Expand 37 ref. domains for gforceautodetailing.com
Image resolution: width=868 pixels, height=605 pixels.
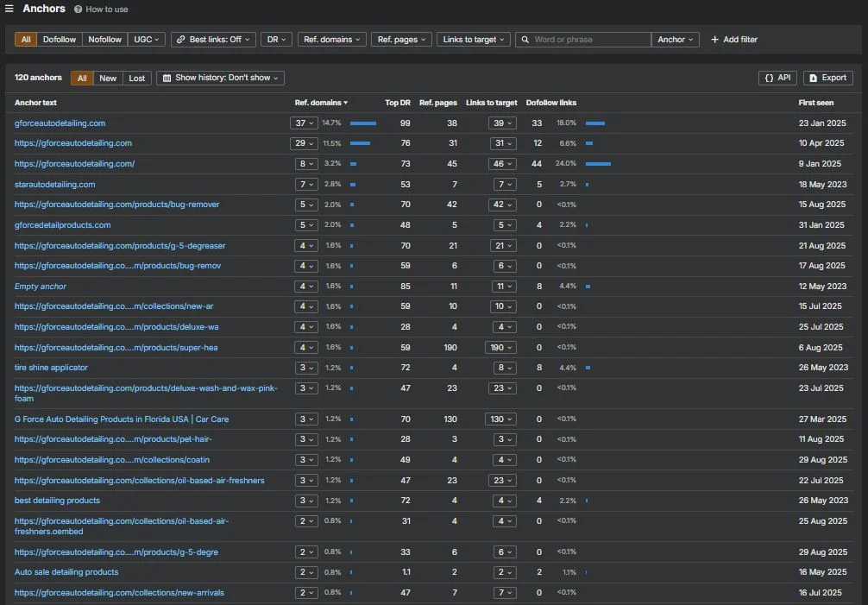point(304,123)
